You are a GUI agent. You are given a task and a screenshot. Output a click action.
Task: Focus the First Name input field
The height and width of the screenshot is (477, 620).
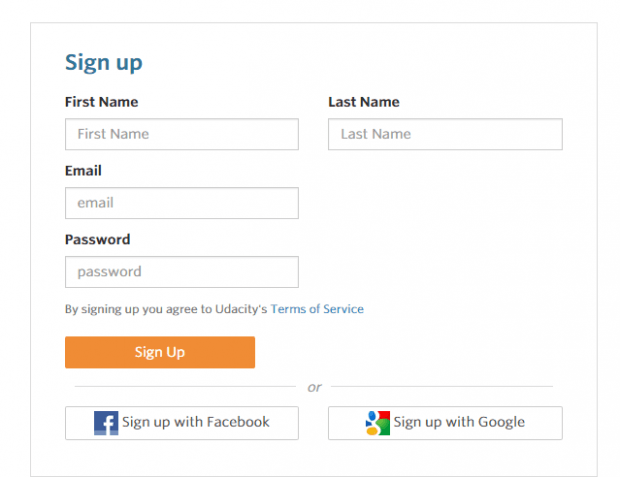(182, 134)
